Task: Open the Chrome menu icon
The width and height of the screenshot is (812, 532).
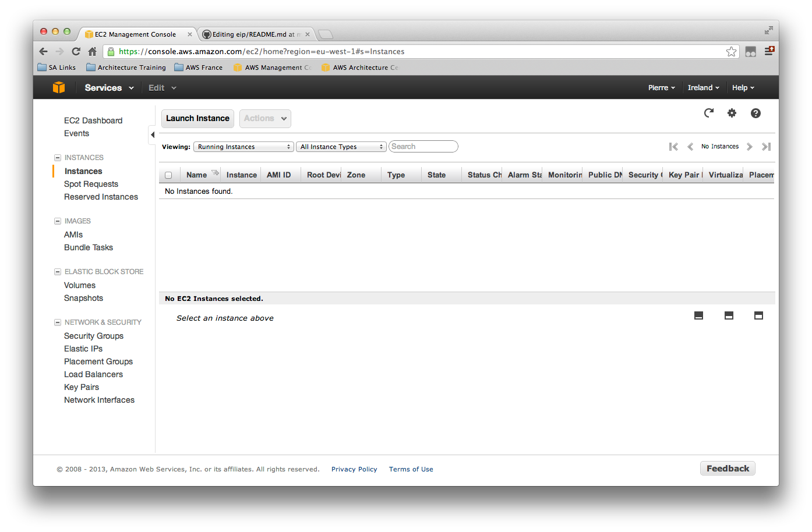Action: [769, 51]
